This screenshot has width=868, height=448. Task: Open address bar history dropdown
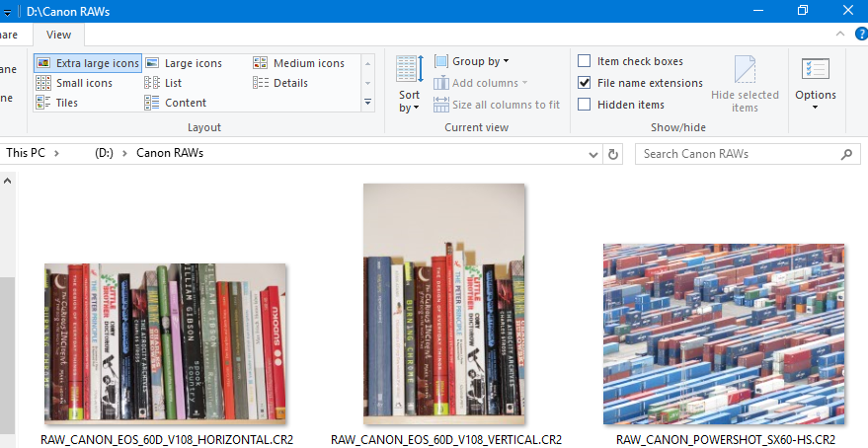tap(592, 154)
